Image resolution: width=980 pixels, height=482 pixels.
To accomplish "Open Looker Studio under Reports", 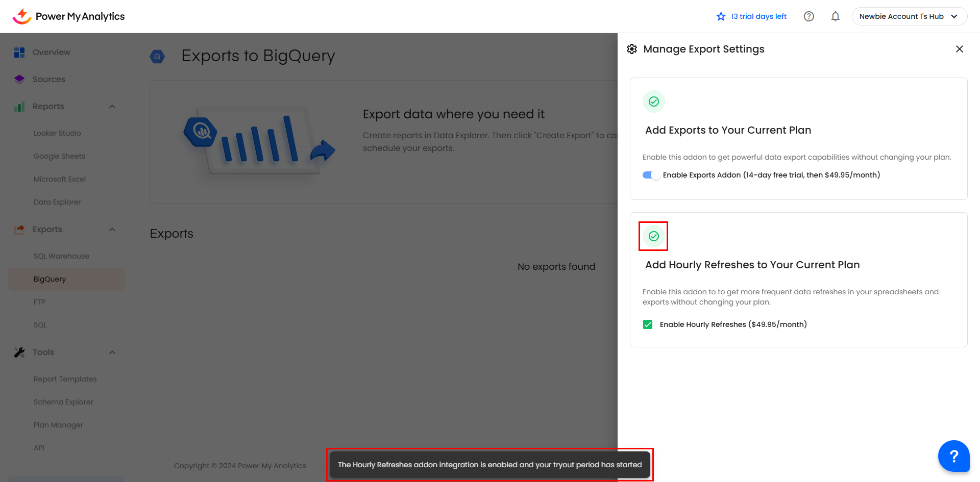I will (x=57, y=133).
